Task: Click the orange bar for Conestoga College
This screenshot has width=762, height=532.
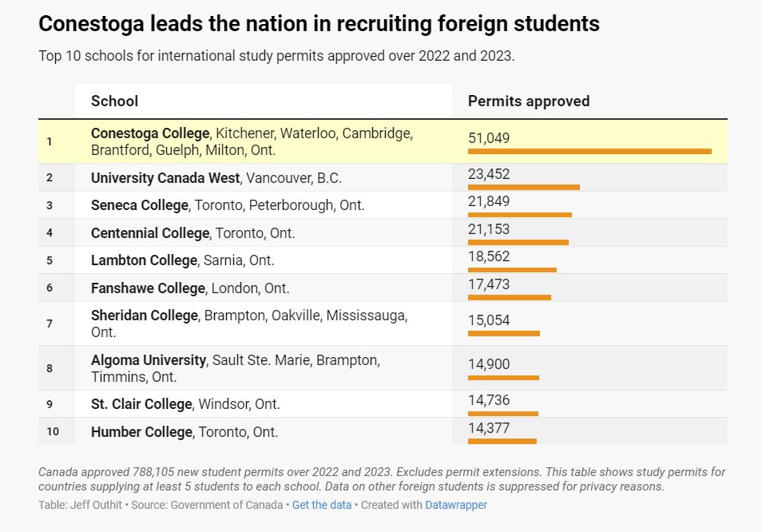Action: click(x=589, y=151)
